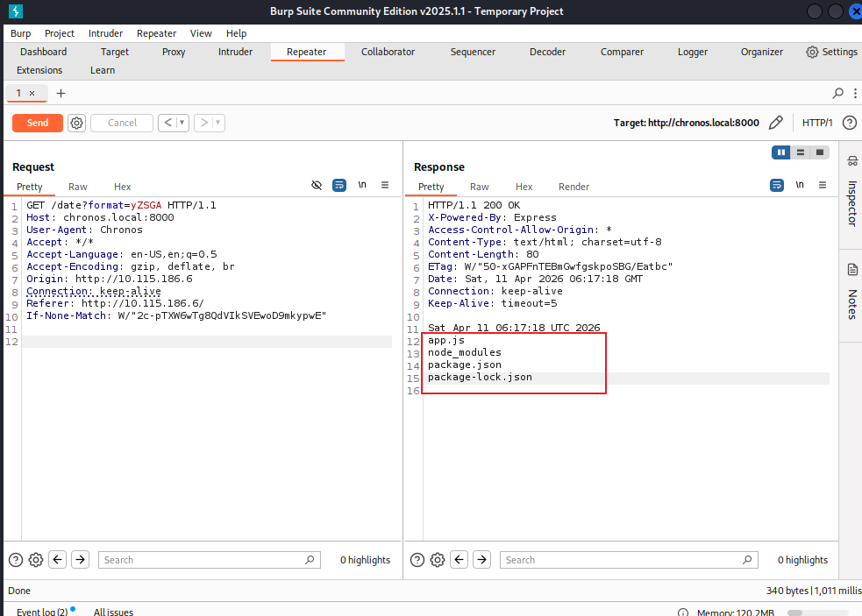Screen dimensions: 862x616
Task: Open the Comparer tool tab
Action: pyautogui.click(x=622, y=52)
